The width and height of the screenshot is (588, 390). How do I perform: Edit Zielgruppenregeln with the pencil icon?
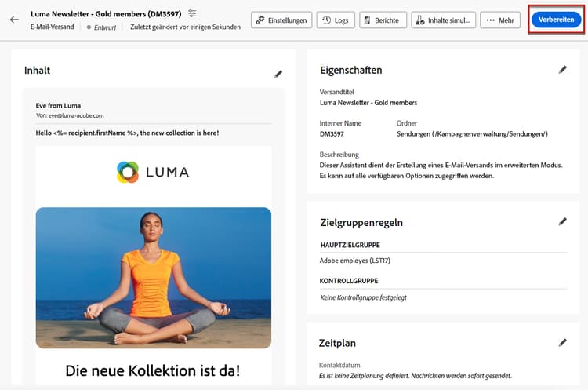pos(562,222)
